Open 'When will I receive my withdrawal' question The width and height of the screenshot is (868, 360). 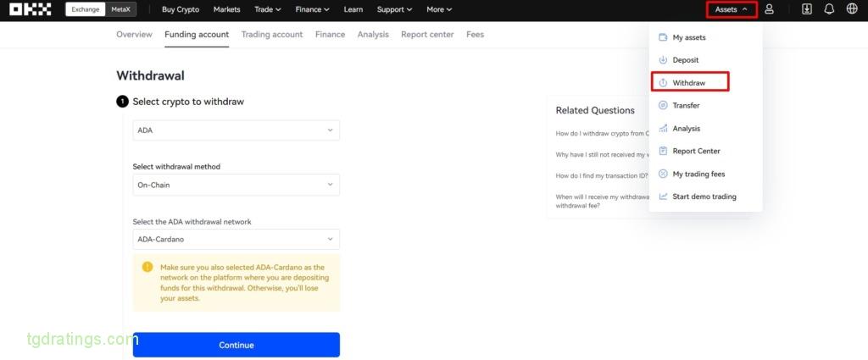602,202
